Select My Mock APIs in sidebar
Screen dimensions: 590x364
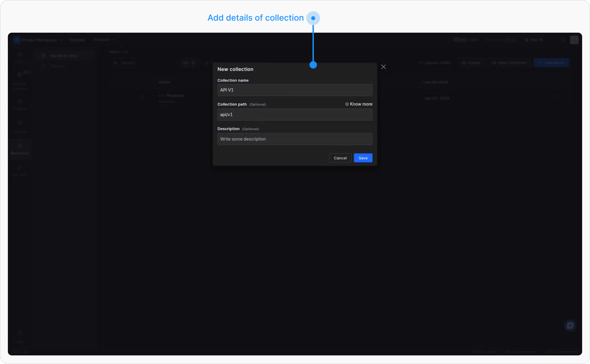pyautogui.click(x=64, y=56)
